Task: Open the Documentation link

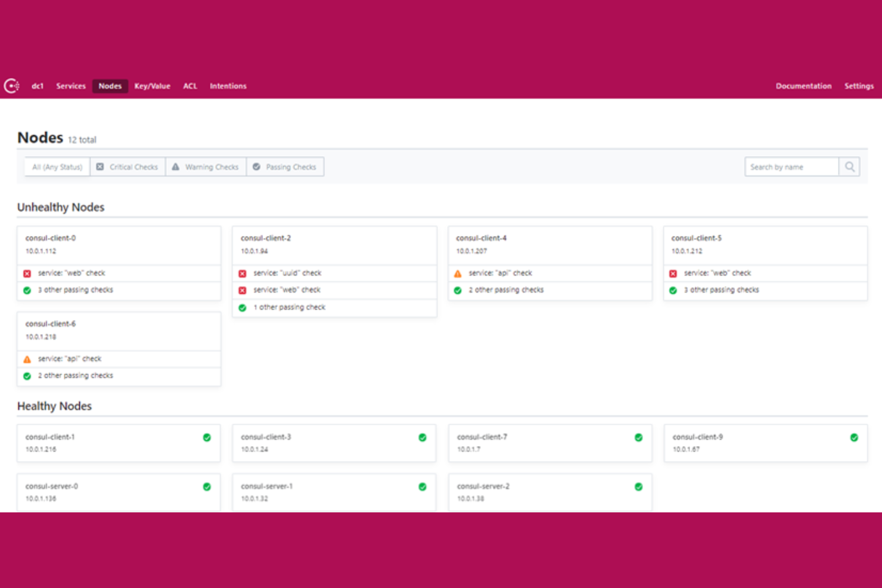Action: [x=803, y=86]
